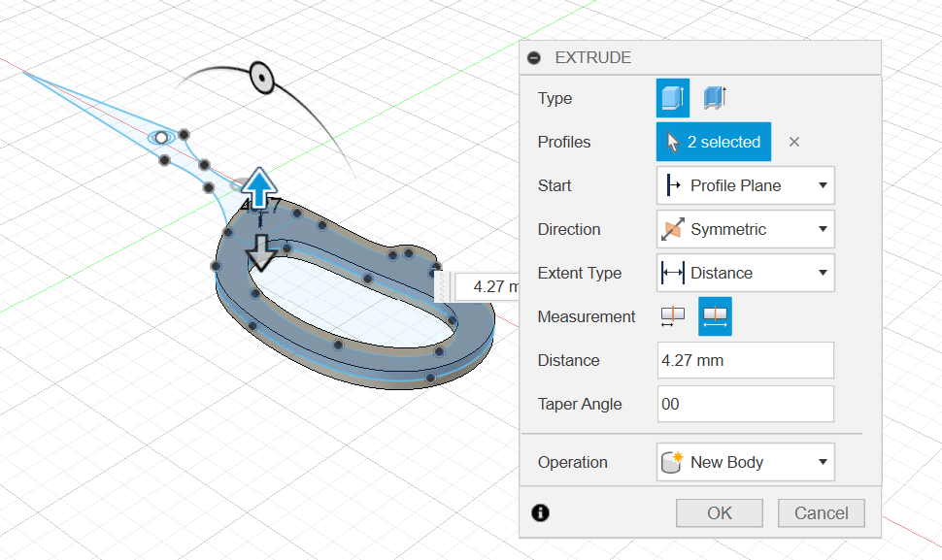This screenshot has width=942, height=560.
Task: Click the blue up arrow manipulator
Action: [259, 184]
